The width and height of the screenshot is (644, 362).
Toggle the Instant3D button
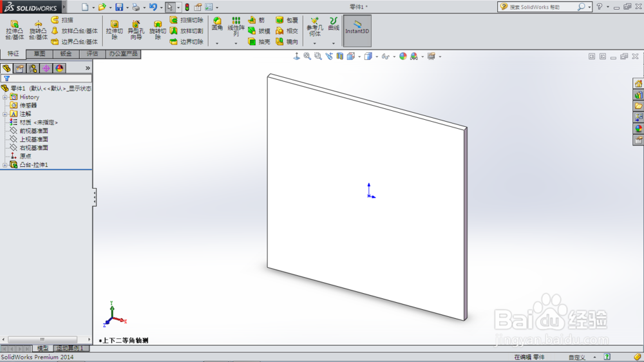357,30
